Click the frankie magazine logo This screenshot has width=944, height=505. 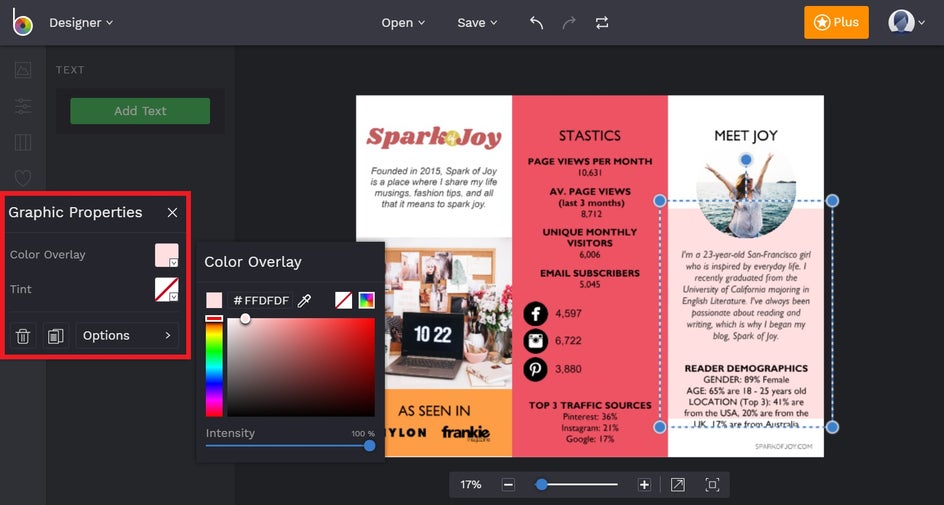click(465, 433)
